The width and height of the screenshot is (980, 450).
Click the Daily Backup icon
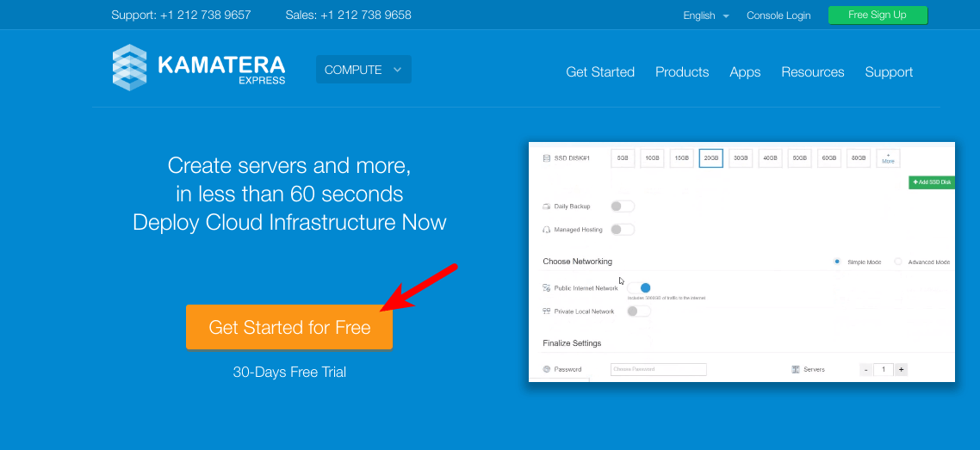pyautogui.click(x=547, y=207)
